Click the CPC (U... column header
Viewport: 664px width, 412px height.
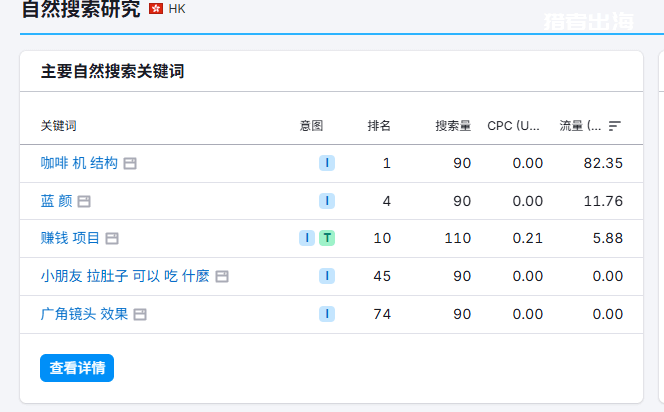tap(513, 126)
